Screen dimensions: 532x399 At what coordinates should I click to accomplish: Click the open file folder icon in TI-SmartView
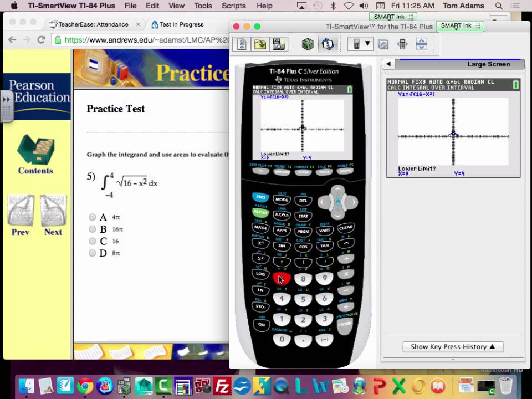click(260, 44)
